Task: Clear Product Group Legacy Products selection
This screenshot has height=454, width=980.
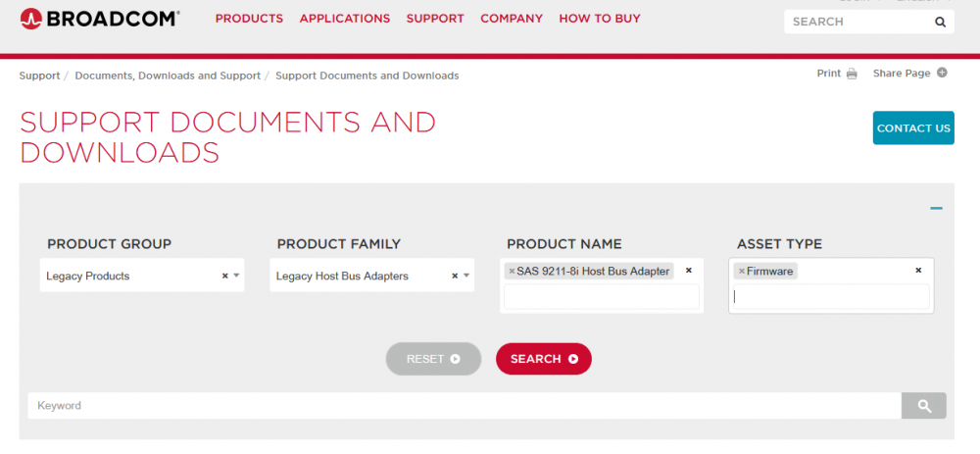Action: tap(224, 276)
